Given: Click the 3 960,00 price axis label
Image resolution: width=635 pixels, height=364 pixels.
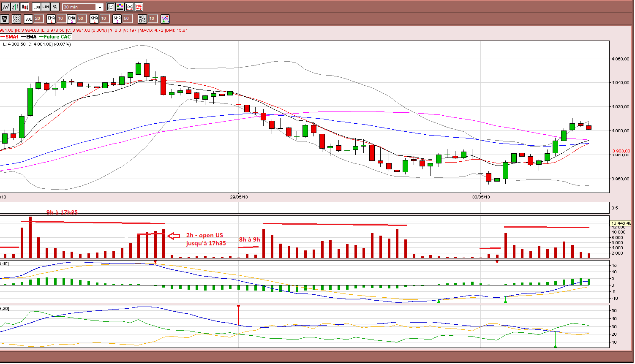Looking at the screenshot, I should (621, 179).
